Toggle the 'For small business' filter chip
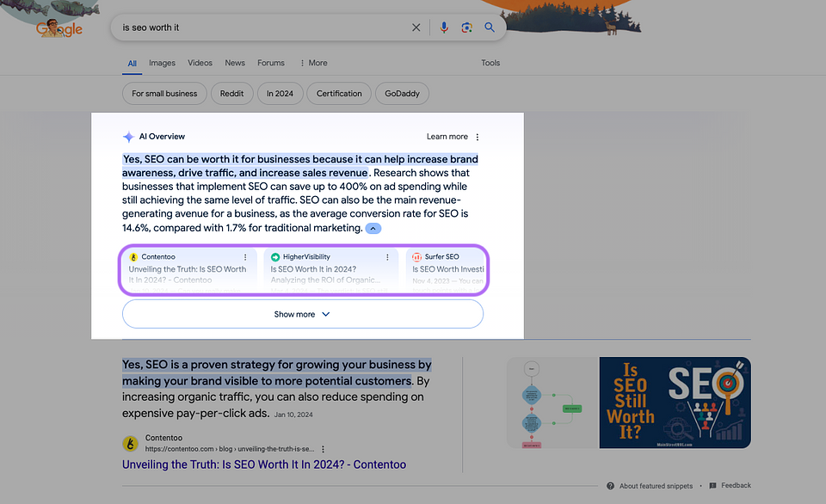The width and height of the screenshot is (826, 504). pyautogui.click(x=163, y=93)
